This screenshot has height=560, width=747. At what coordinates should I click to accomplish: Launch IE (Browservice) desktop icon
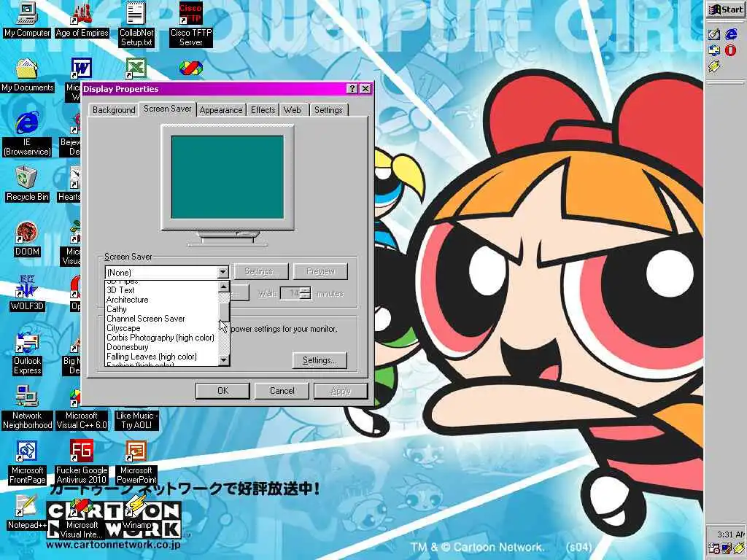coord(27,134)
